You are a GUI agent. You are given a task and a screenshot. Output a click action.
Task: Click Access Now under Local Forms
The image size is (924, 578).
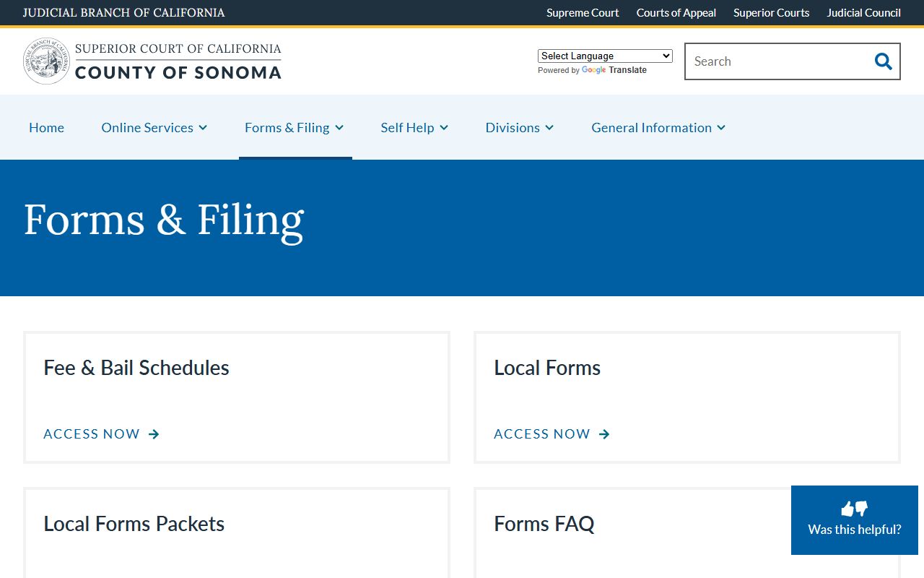[542, 434]
